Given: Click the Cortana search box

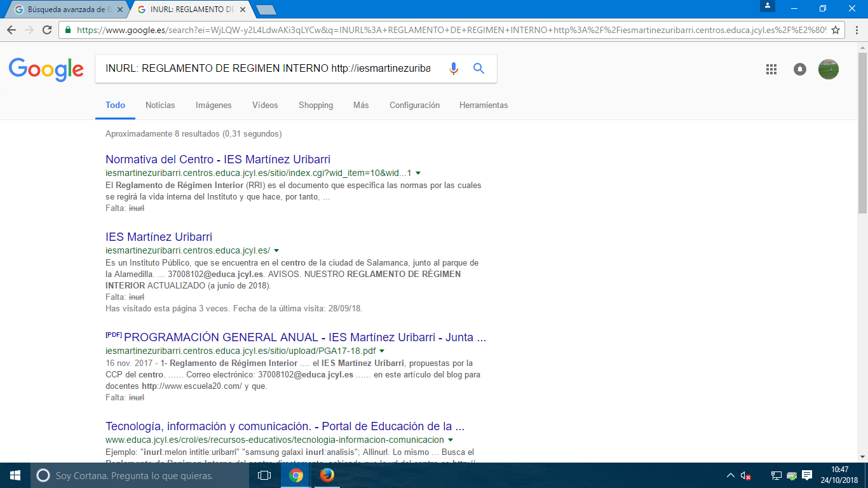Looking at the screenshot, I should coord(139,475).
